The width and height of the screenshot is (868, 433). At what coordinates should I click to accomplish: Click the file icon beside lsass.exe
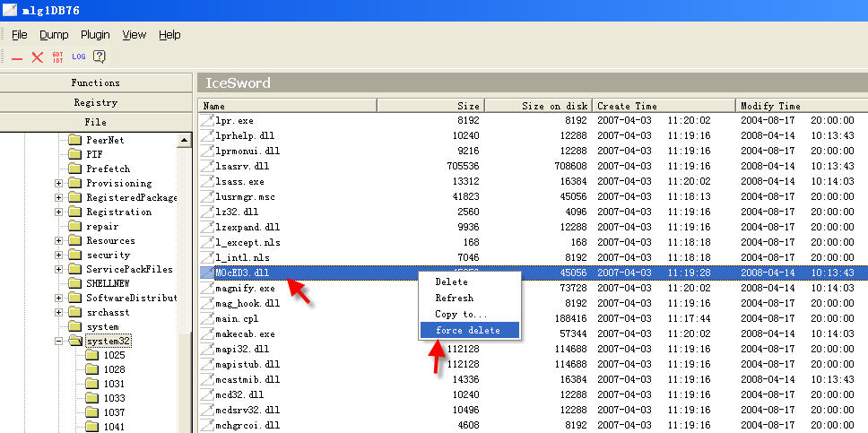[207, 181]
